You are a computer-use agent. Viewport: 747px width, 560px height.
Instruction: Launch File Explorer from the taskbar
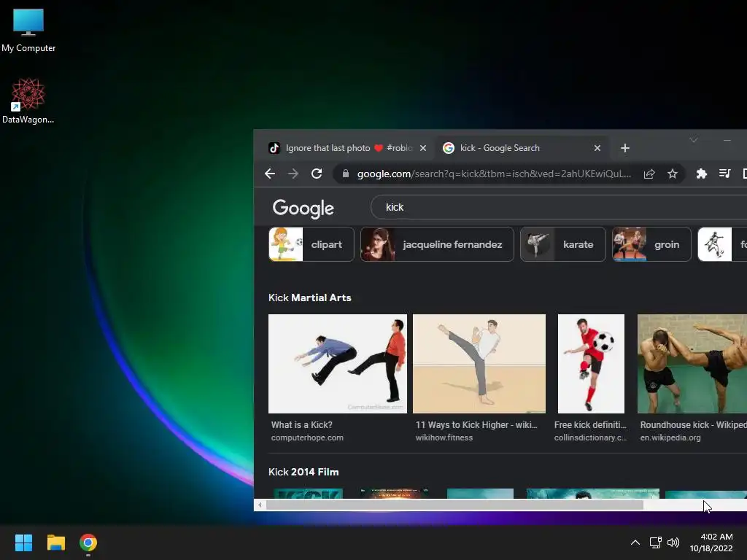click(x=55, y=542)
